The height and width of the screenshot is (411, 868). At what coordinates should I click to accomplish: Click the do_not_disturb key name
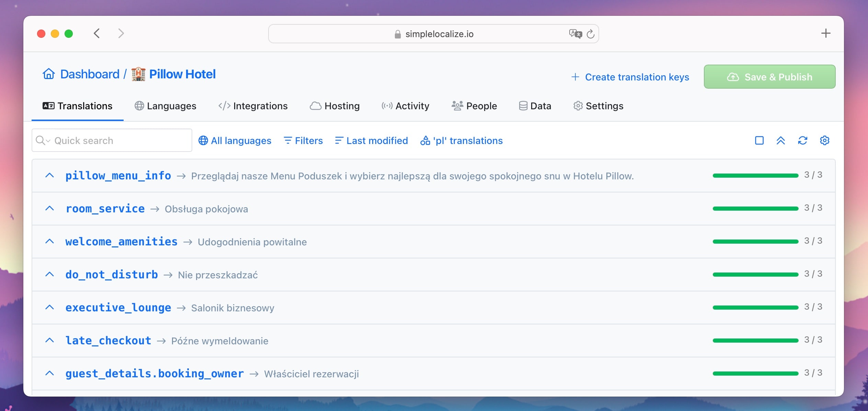[112, 275]
